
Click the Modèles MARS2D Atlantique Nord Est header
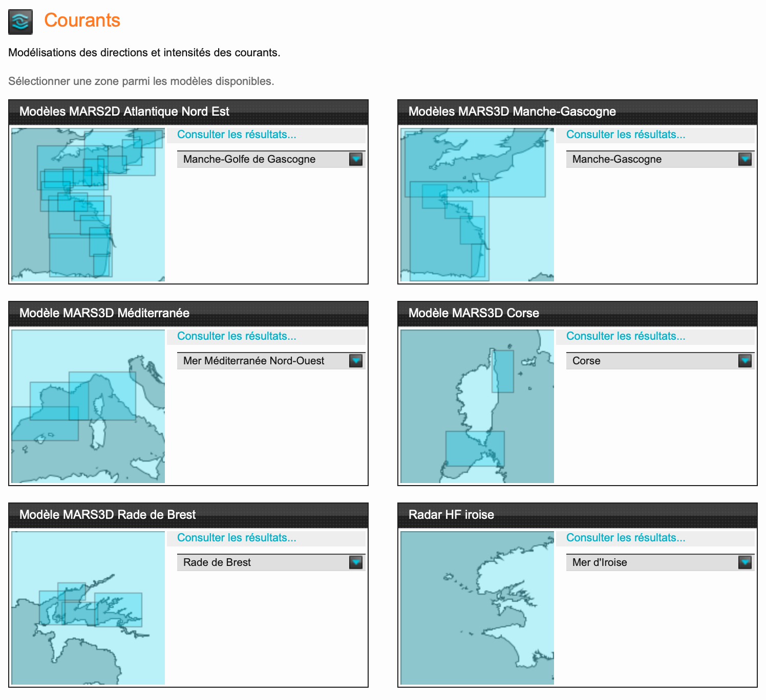click(188, 112)
